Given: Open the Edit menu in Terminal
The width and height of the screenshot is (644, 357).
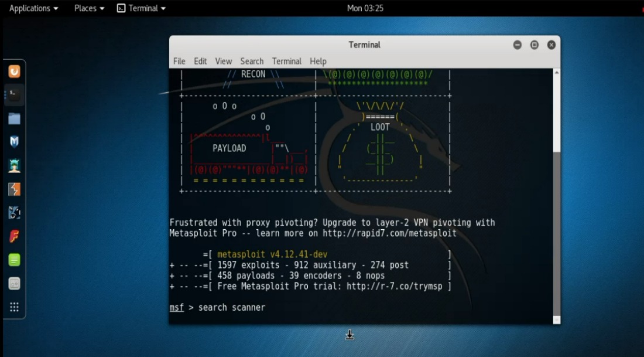Looking at the screenshot, I should 200,62.
